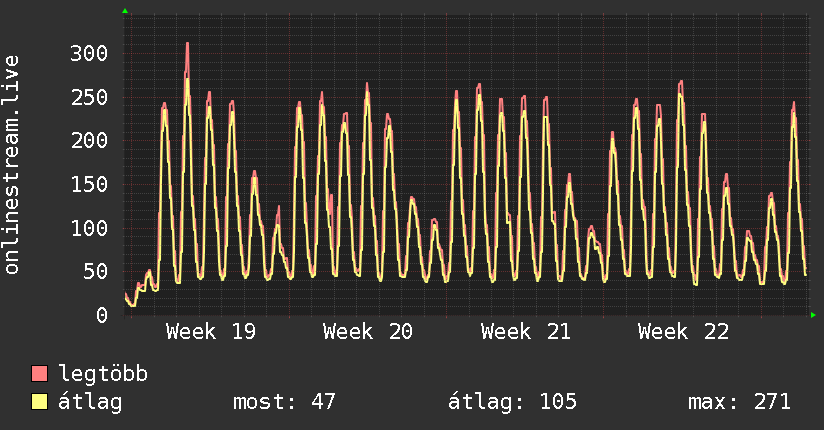Image resolution: width=824 pixels, height=430 pixels.
Task: Click the 0 y-axis label
Action: point(102,315)
